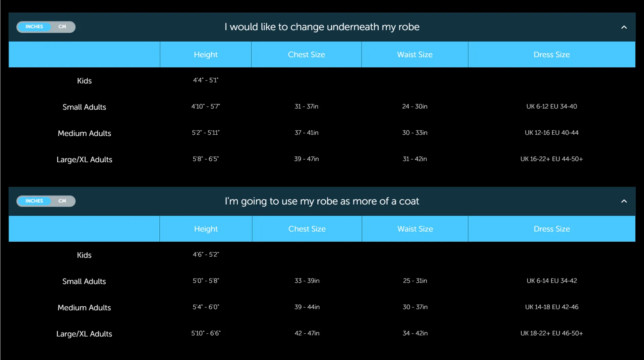The image size is (644, 360).
Task: Click 'I'm going to use my robe as more of a coat' heading
Action: pos(322,201)
